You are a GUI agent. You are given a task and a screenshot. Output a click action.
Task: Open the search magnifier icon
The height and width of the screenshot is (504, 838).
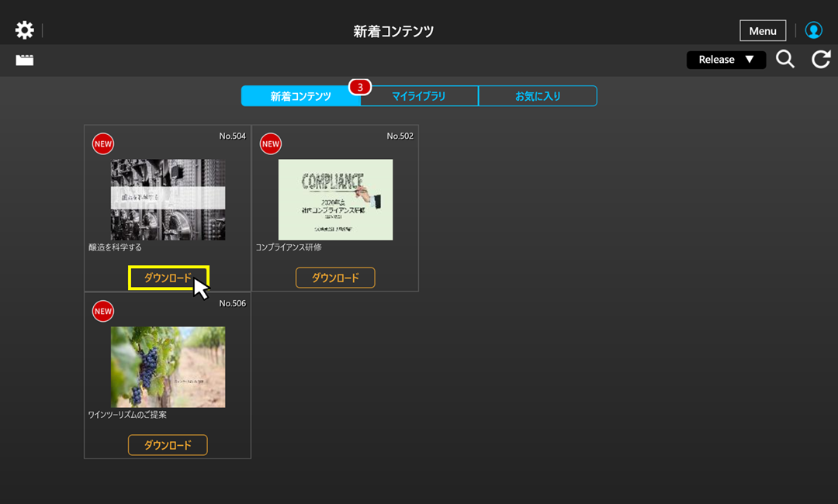(785, 59)
